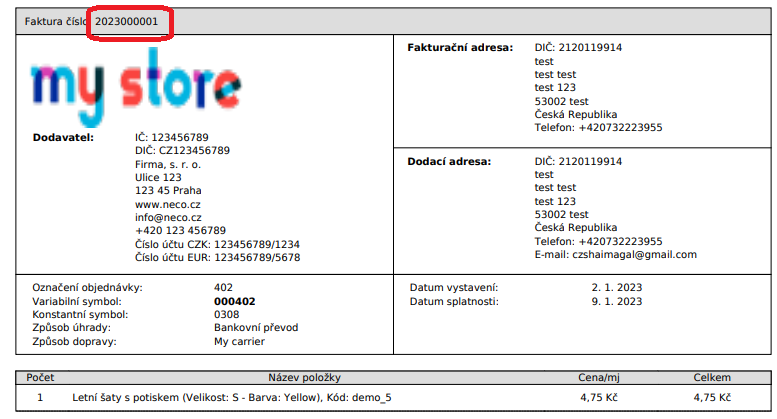The height and width of the screenshot is (419, 777).
Task: Click the Dodavatel label
Action: [63, 137]
